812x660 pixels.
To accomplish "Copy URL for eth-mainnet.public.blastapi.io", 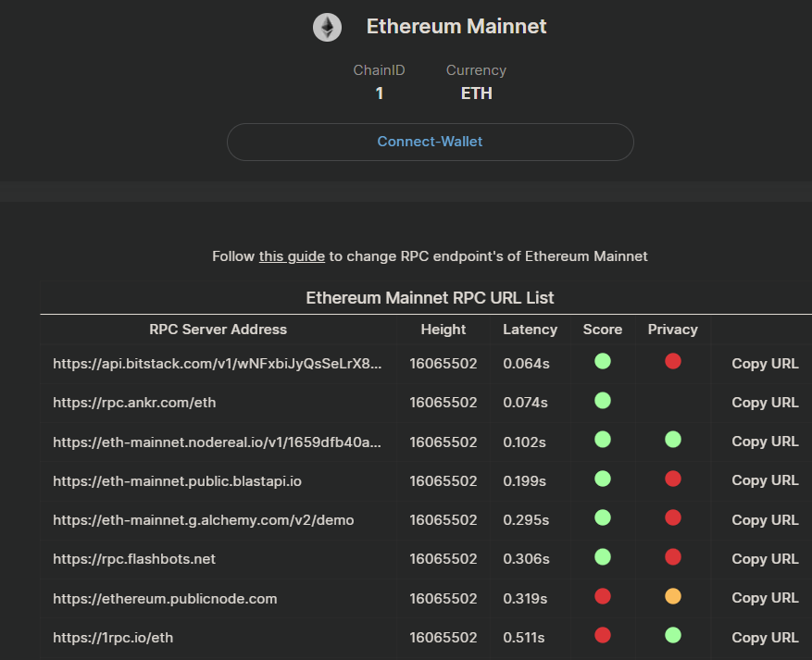I will coord(765,480).
